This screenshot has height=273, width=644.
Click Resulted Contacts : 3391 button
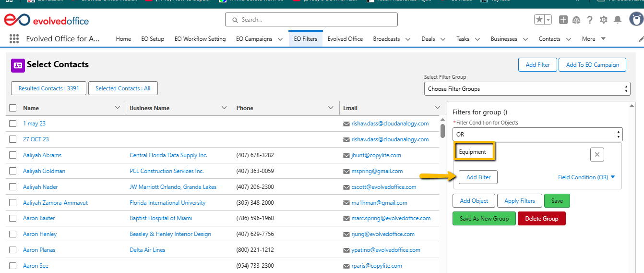point(48,88)
